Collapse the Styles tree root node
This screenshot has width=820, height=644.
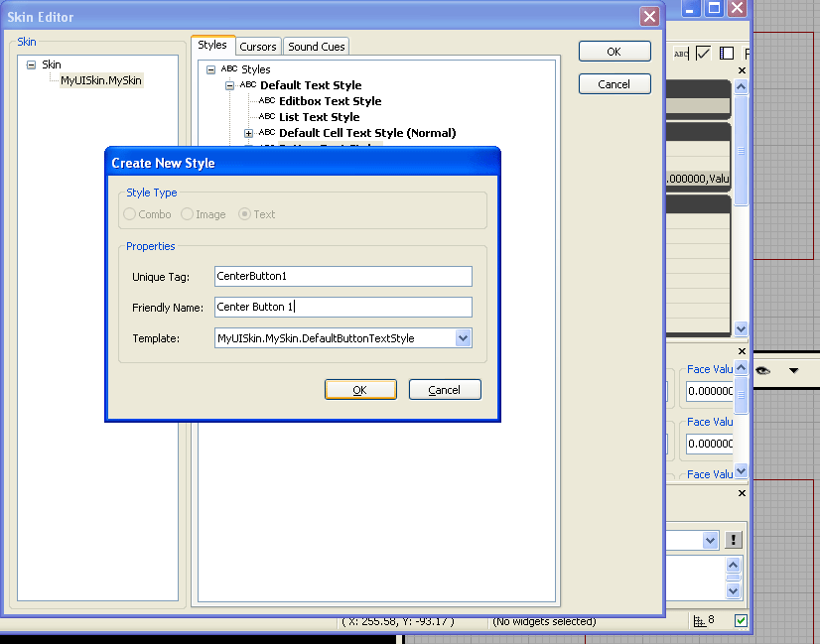210,69
